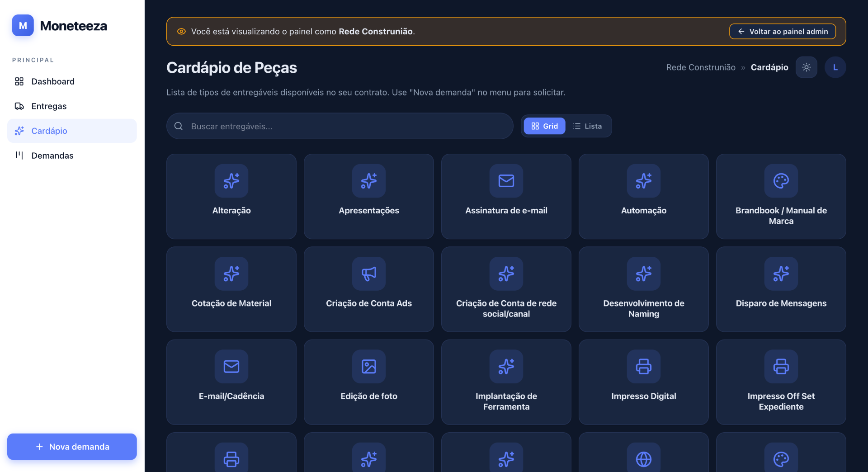Click the globe icon in the bottom row
This screenshot has width=868, height=472.
pyautogui.click(x=644, y=459)
